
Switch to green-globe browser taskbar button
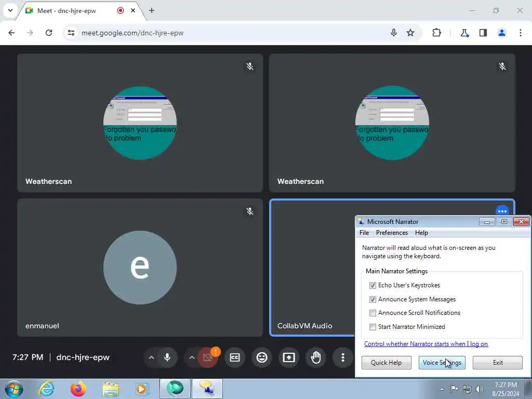(x=175, y=389)
